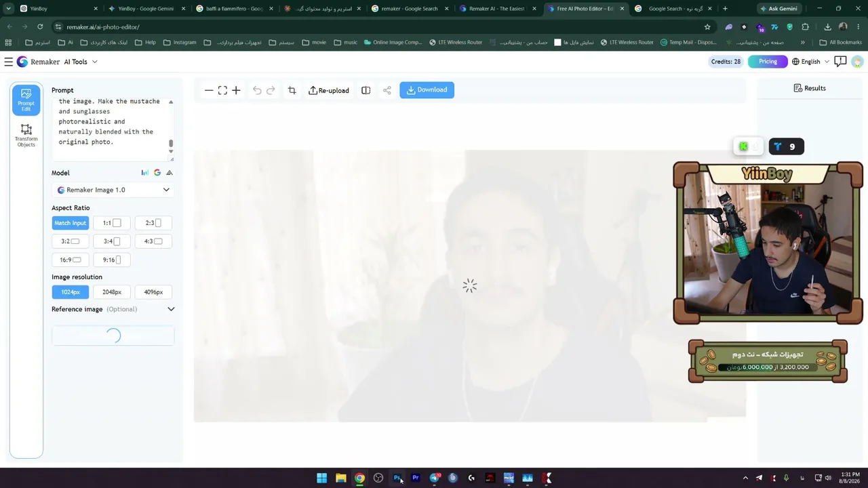Image resolution: width=868 pixels, height=488 pixels.
Task: Open Telegram from the taskbar
Action: [x=435, y=478]
